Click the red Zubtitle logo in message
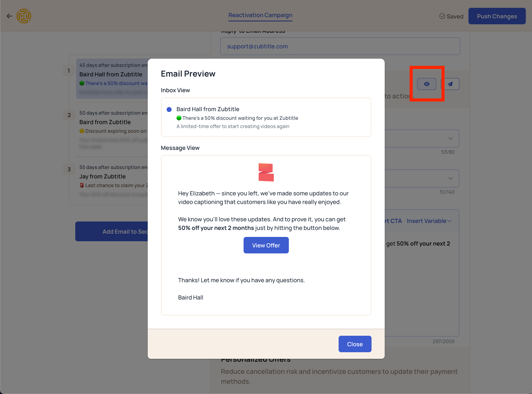The width and height of the screenshot is (532, 394). click(266, 172)
